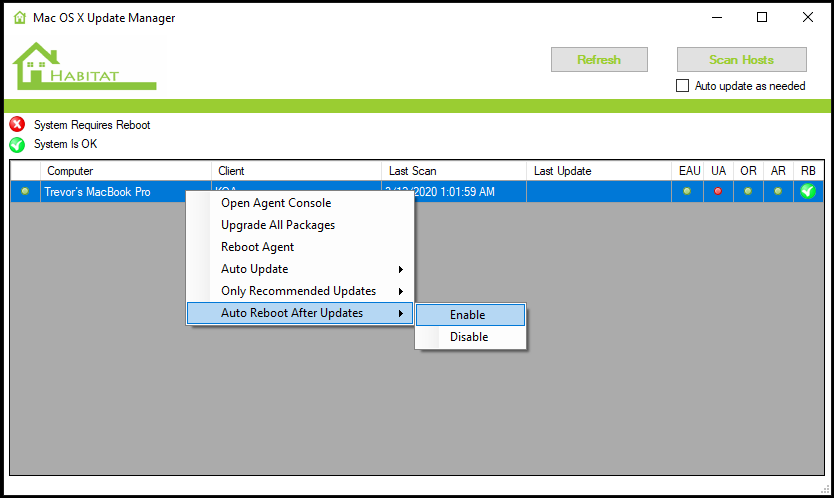The width and height of the screenshot is (834, 498).
Task: Open Agent Console from context menu
Action: pos(276,203)
